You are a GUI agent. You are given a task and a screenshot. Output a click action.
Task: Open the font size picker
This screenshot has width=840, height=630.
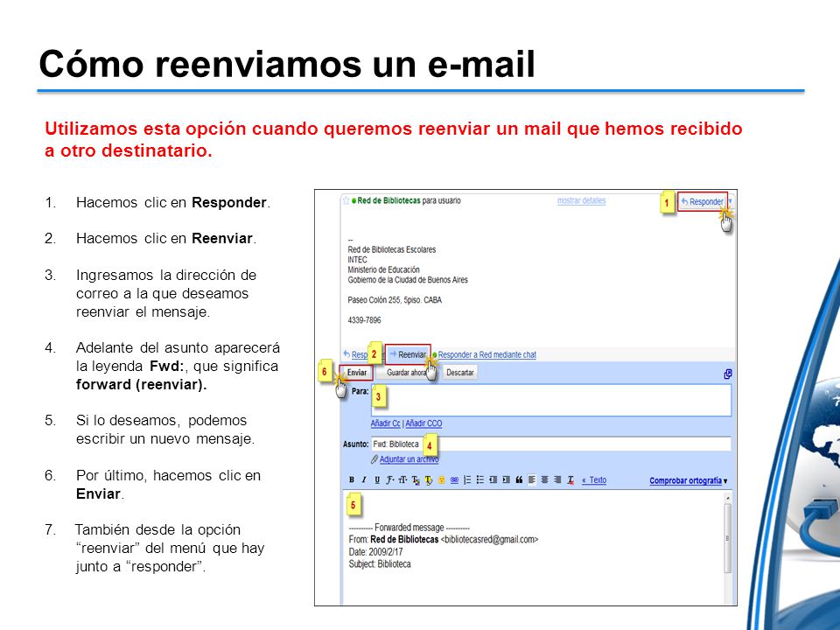402,480
